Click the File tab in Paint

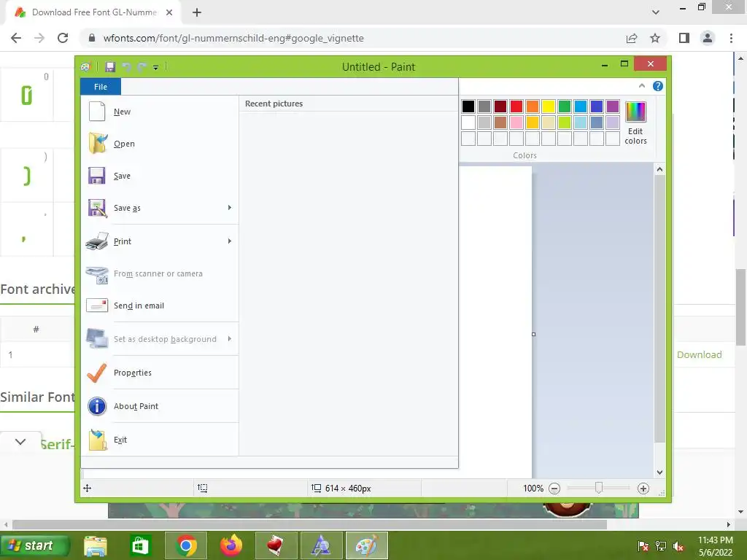click(x=101, y=87)
